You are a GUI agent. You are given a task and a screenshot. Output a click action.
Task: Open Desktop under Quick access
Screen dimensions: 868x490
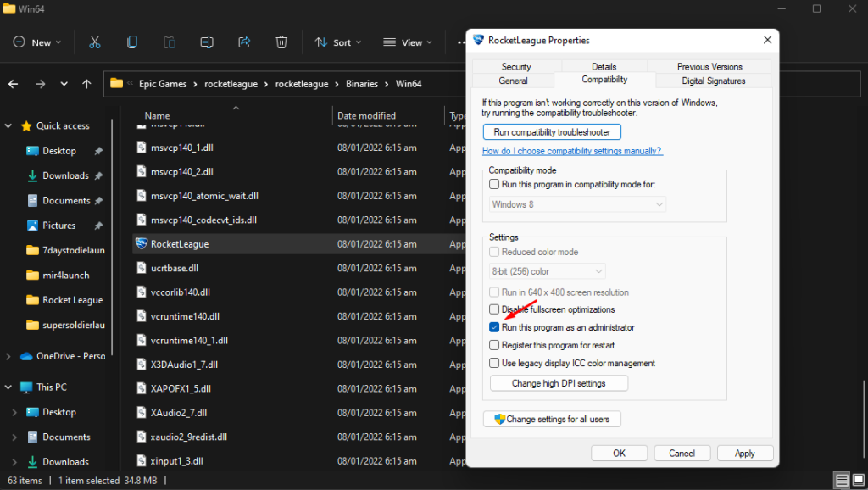point(58,151)
